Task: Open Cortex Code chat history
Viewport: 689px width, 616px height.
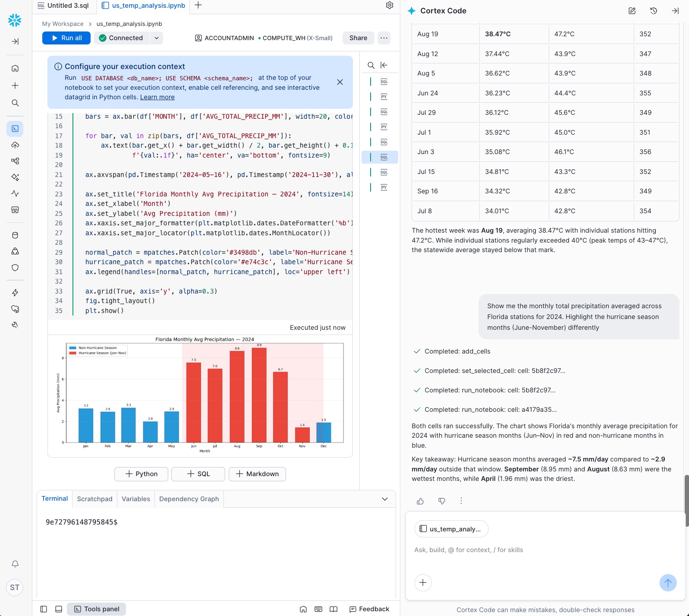Action: [653, 11]
